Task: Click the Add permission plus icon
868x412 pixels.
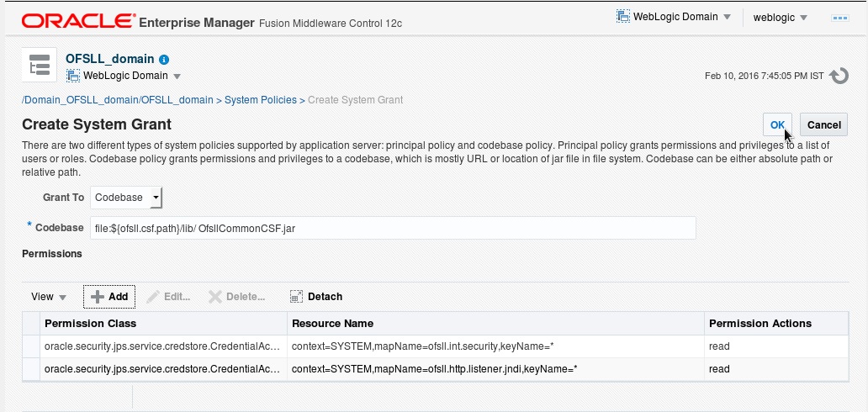Action: [x=98, y=297]
